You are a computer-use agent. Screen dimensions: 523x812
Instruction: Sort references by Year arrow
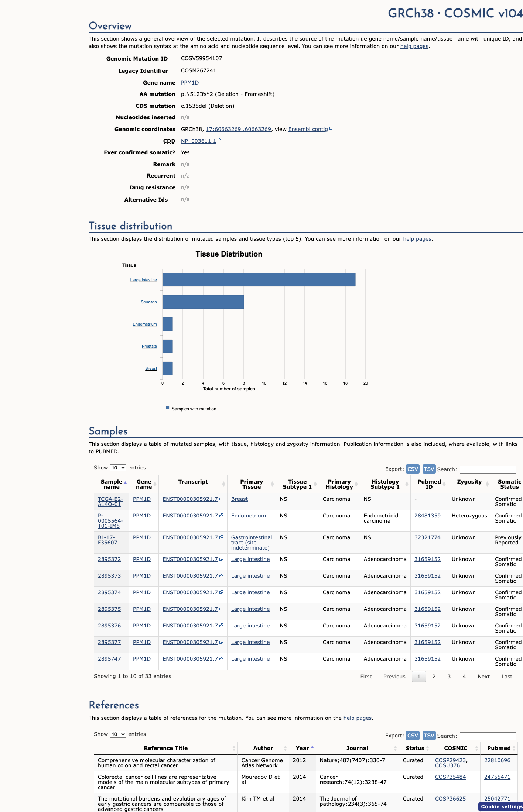312,747
